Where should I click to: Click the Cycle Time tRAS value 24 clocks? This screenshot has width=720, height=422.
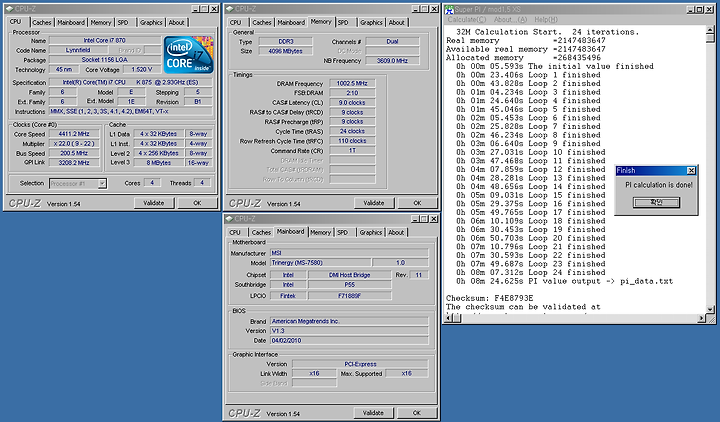(x=352, y=131)
